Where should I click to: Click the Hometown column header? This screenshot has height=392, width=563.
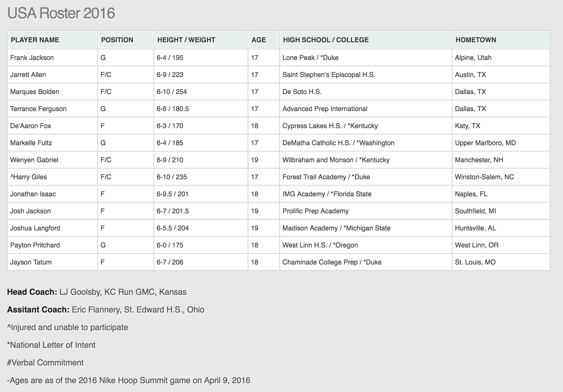point(476,40)
